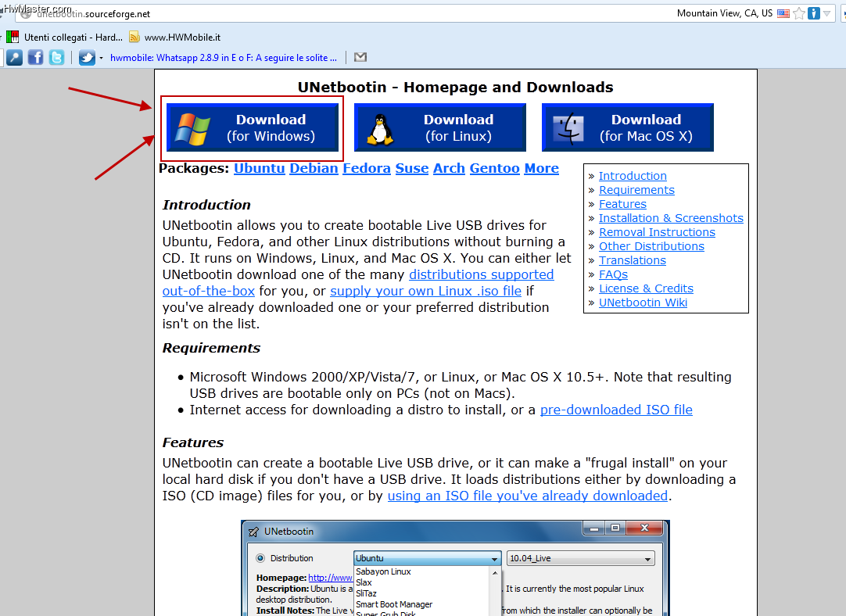This screenshot has height=616, width=846.
Task: Open the Ubuntu packages link
Action: [x=259, y=168]
